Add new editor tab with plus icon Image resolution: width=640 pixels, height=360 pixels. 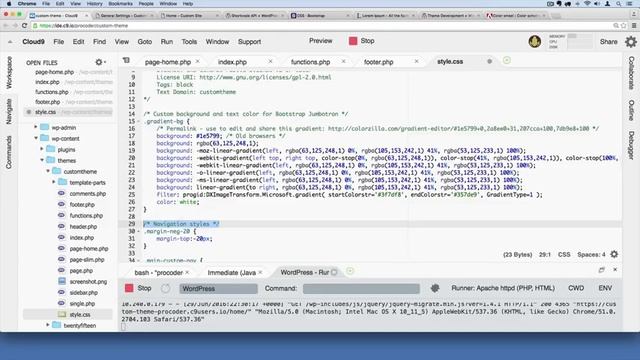click(x=507, y=60)
